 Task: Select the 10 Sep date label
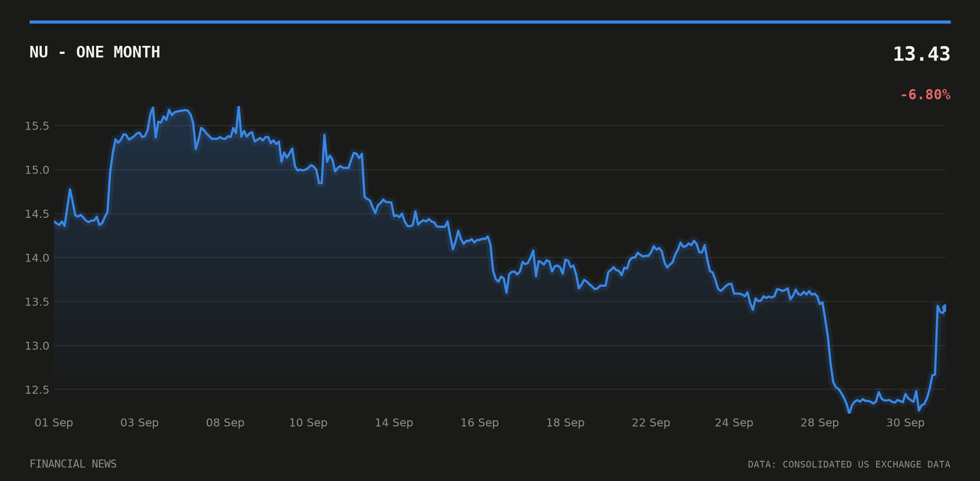(x=308, y=423)
